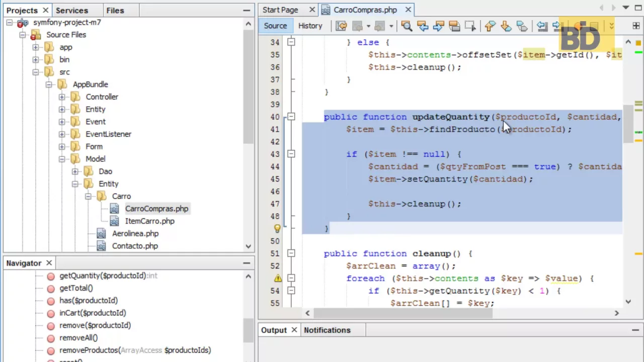Jump to inCart($productoId) in Navigator
The image size is (644, 362).
93,313
